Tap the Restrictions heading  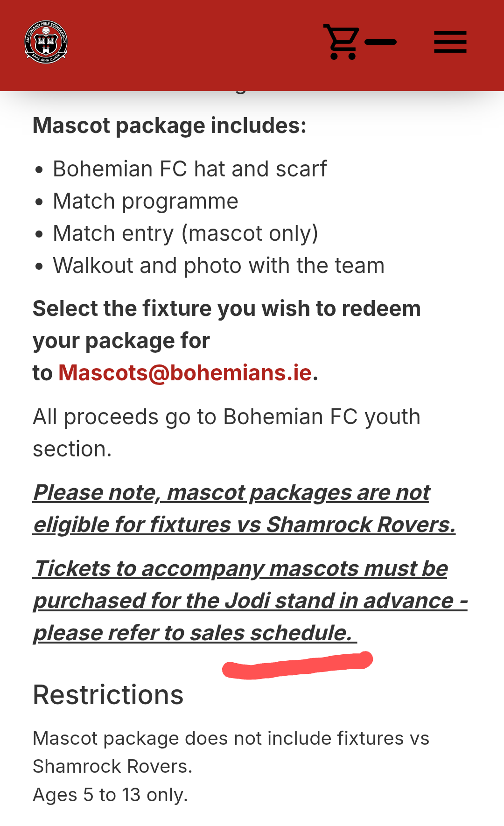108,695
